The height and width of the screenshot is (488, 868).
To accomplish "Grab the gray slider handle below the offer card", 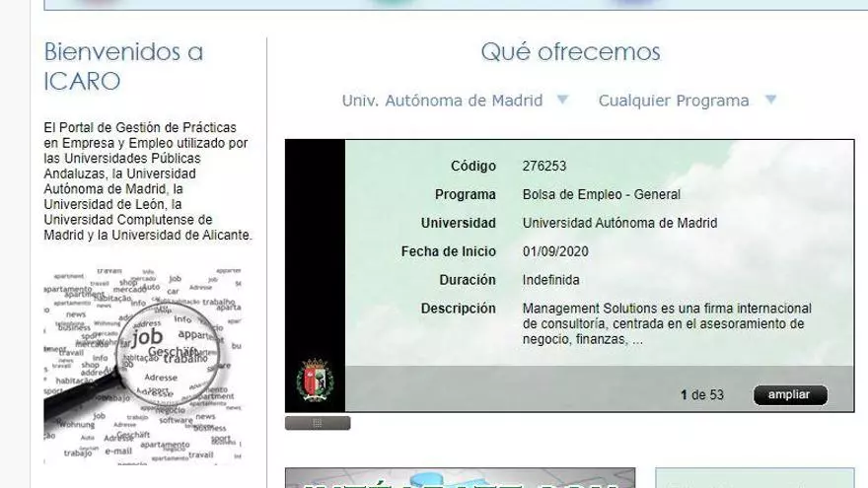I will tap(317, 423).
